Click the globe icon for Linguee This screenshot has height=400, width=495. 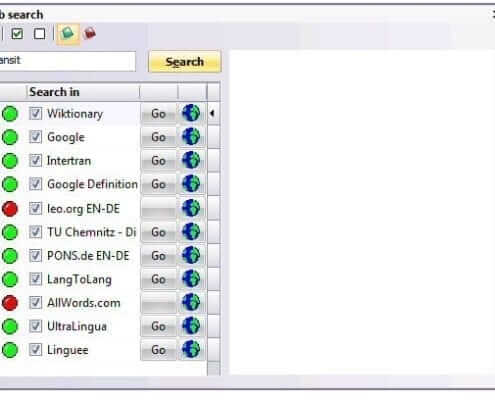click(191, 350)
